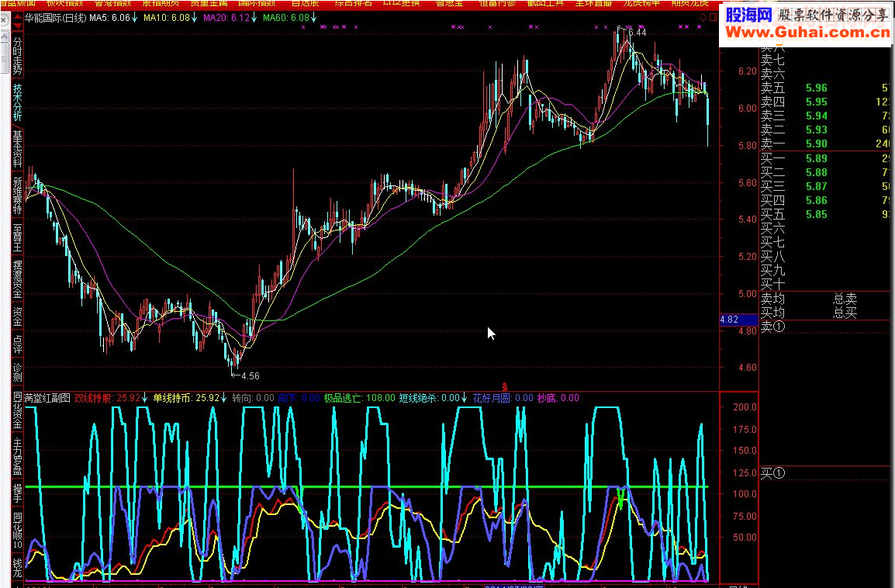Open the 操手 sidebar tab

point(18,493)
